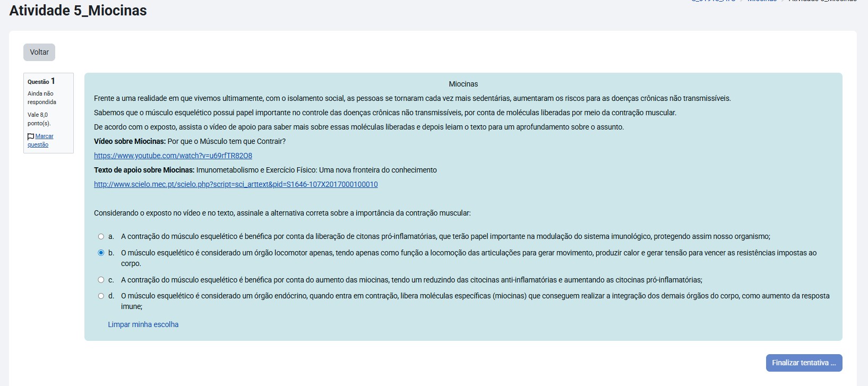
Task: Open the scielo.mec.pt support text link
Action: (236, 184)
